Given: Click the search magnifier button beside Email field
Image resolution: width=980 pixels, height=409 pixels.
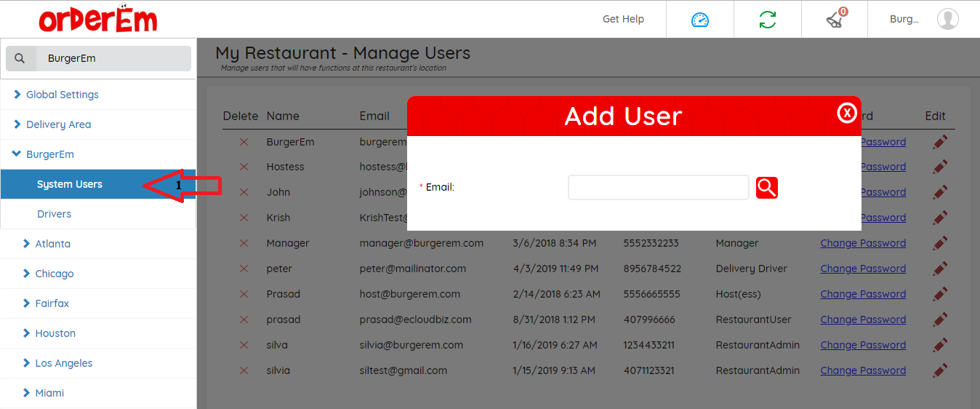Looking at the screenshot, I should pyautogui.click(x=766, y=188).
